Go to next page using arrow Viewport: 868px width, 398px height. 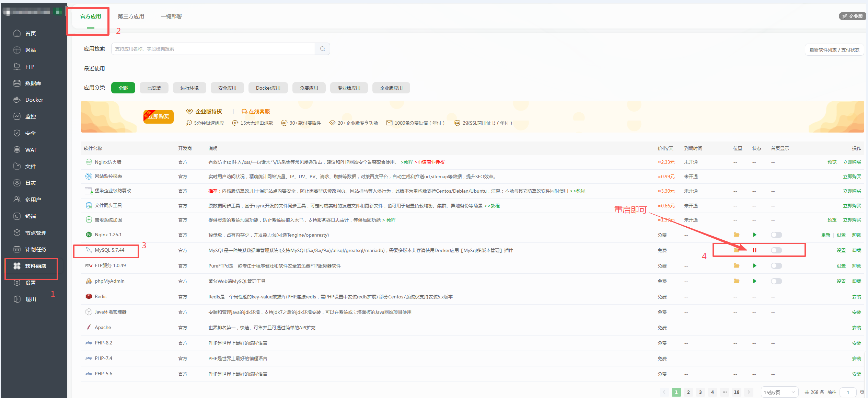tap(749, 392)
